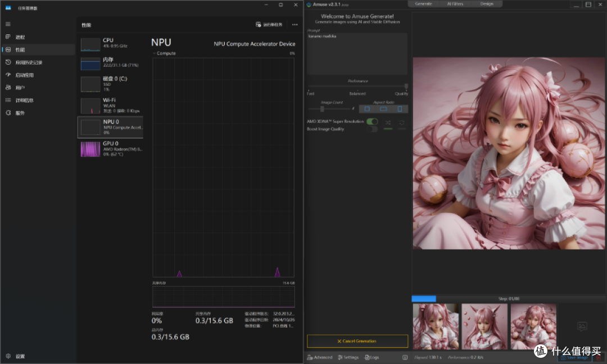Select the second generated image thumbnail
Viewport: 607px width, 364px height.
pyautogui.click(x=484, y=326)
